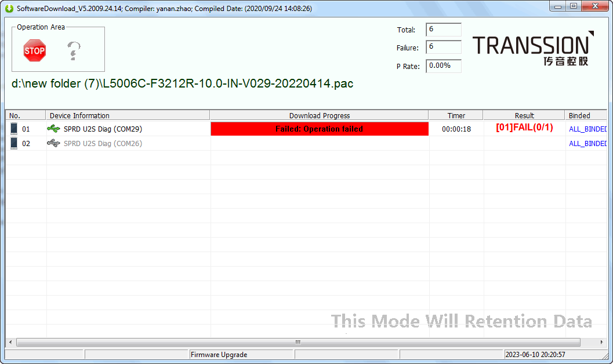
Task: Select the red Failed: Operation failed progress bar
Action: [320, 129]
